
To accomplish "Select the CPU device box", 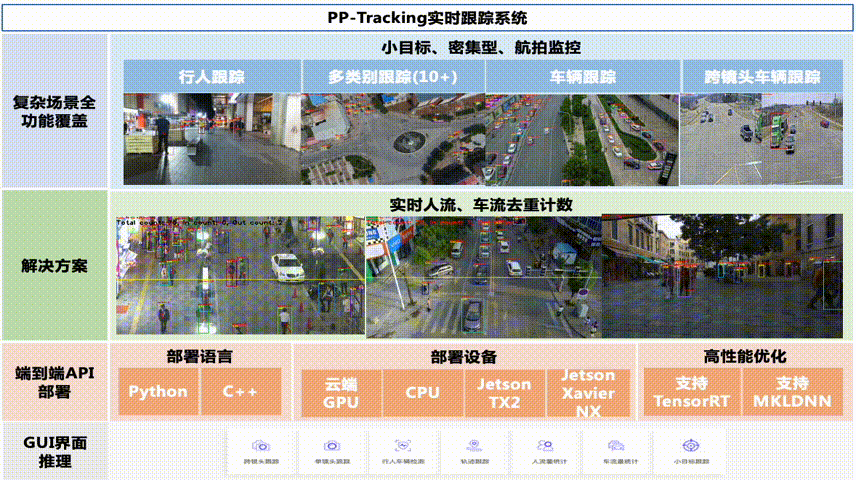I will (x=423, y=393).
